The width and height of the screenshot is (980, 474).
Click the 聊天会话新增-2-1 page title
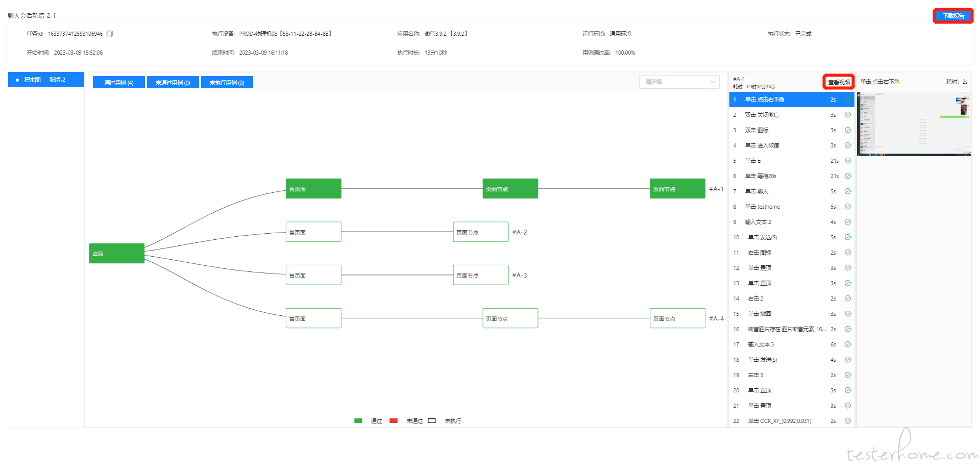[32, 16]
